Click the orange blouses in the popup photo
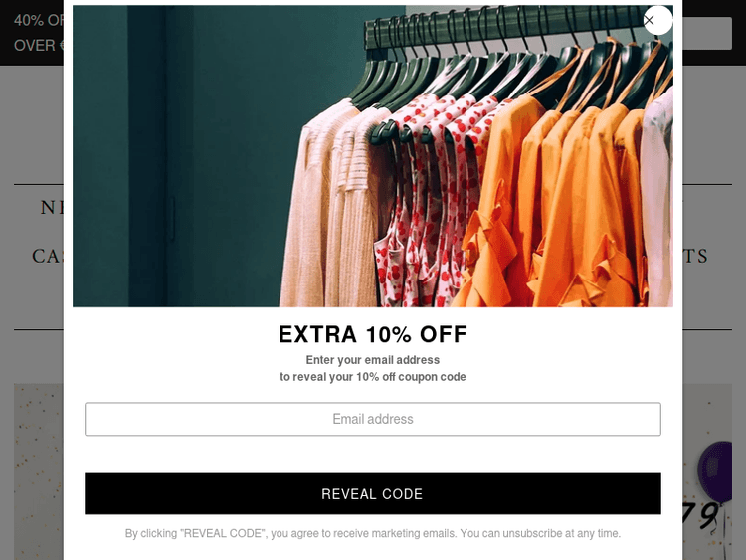This screenshot has height=560, width=746. coord(557,200)
